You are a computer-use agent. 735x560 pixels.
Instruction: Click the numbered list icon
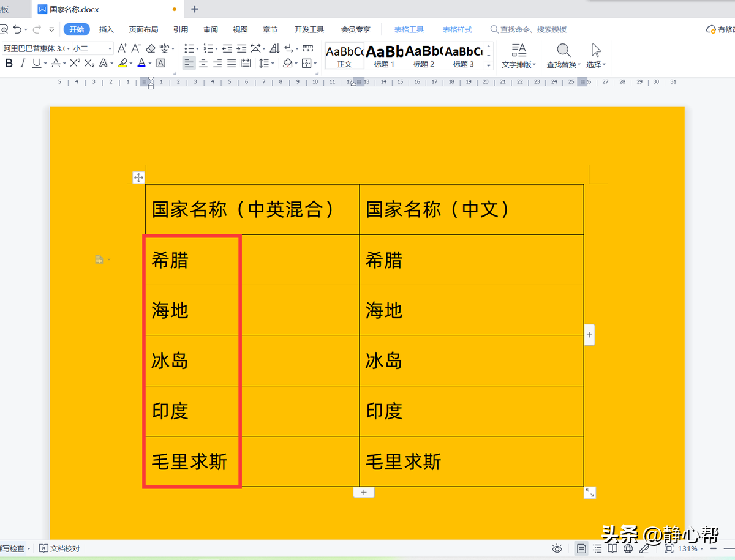208,48
